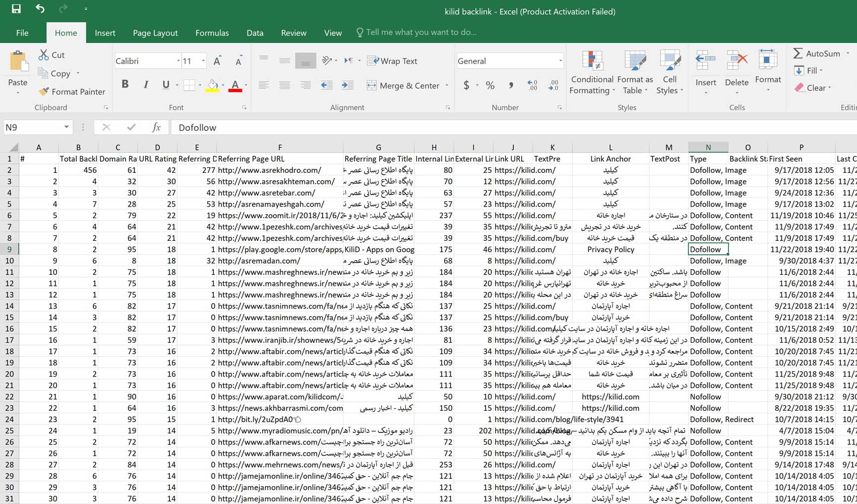The image size is (857, 504).
Task: Open the Fill menu
Action: coord(808,71)
